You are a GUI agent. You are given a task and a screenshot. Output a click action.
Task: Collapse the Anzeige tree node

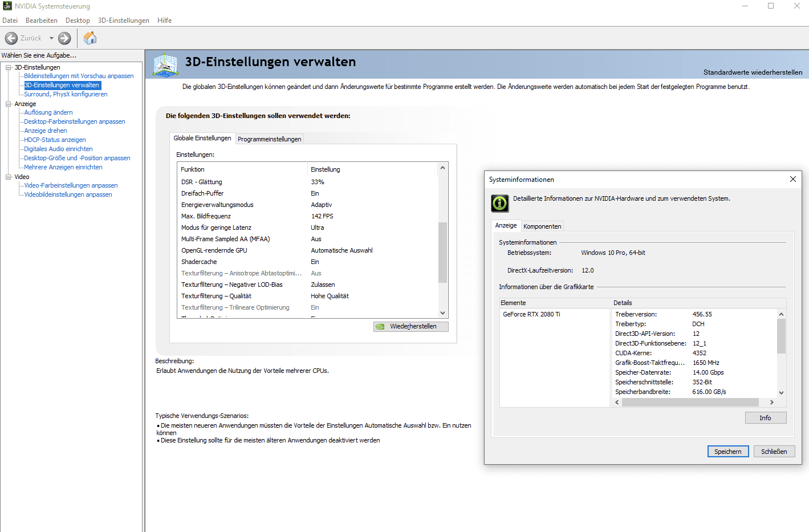[9, 104]
